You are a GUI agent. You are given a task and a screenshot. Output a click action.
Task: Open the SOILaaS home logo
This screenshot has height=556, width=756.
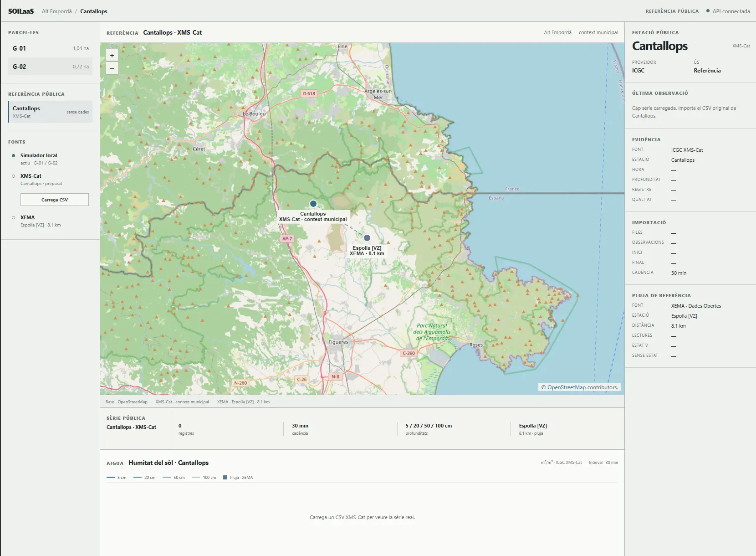tap(21, 11)
